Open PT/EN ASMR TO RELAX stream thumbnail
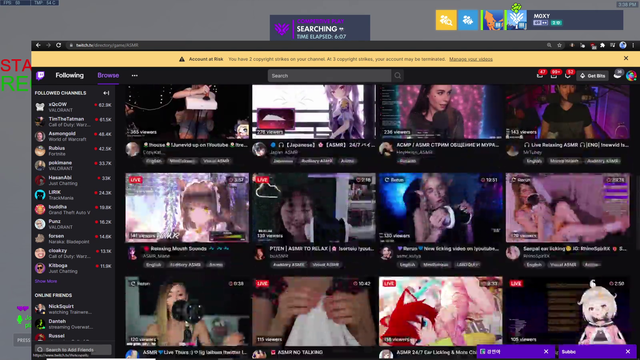 pyautogui.click(x=313, y=208)
